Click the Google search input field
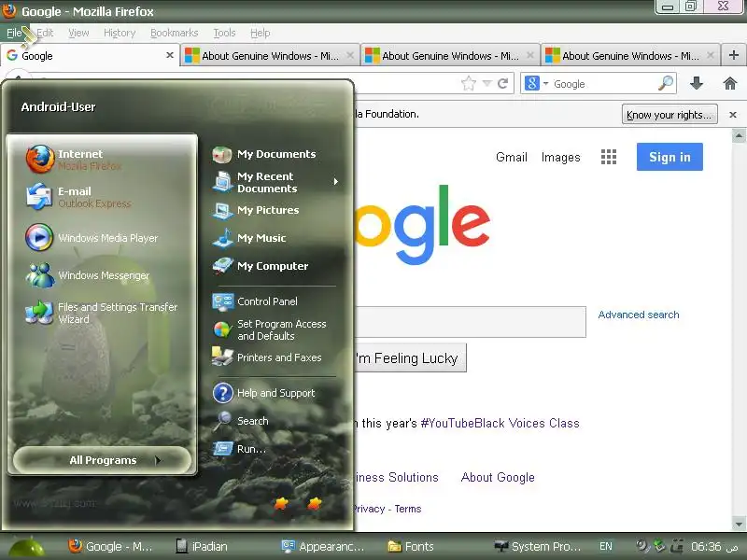This screenshot has width=747, height=560. (x=471, y=322)
